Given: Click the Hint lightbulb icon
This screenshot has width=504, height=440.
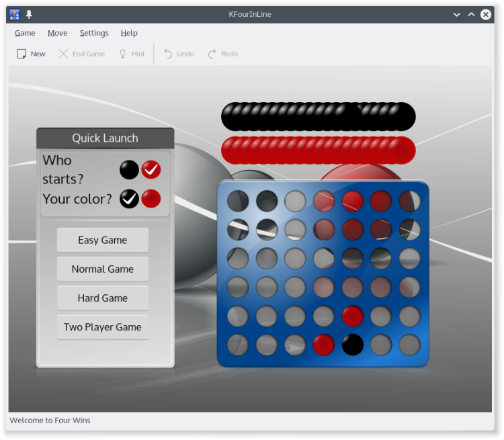Looking at the screenshot, I should 122,54.
